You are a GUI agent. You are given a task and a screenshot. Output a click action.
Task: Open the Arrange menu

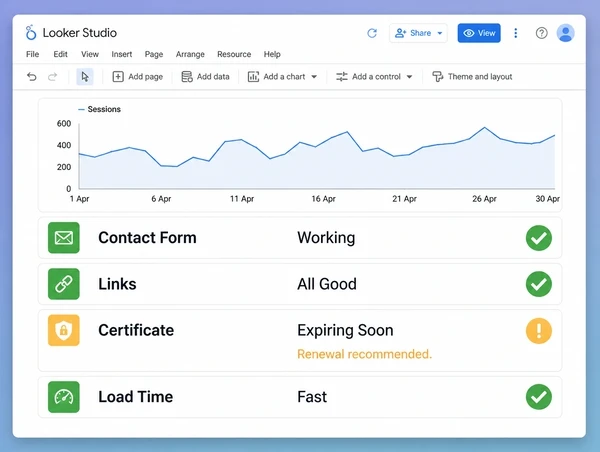tap(190, 54)
